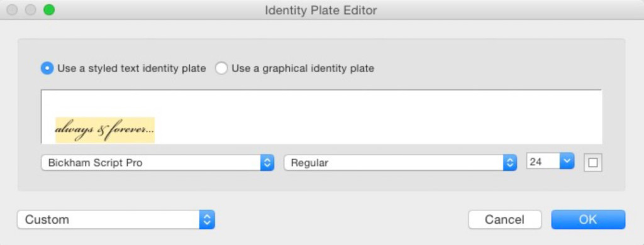This screenshot has height=245, width=644.
Task: Open the text color swatch box
Action: point(593,163)
